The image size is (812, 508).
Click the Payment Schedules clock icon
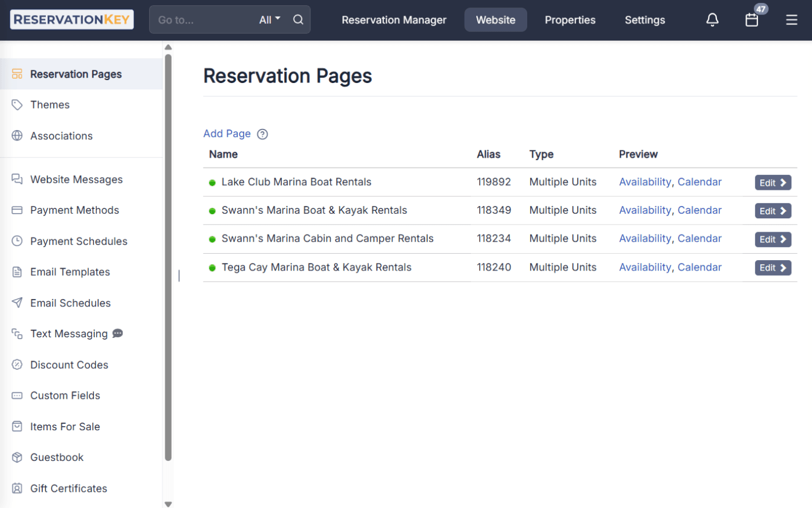[x=17, y=241]
